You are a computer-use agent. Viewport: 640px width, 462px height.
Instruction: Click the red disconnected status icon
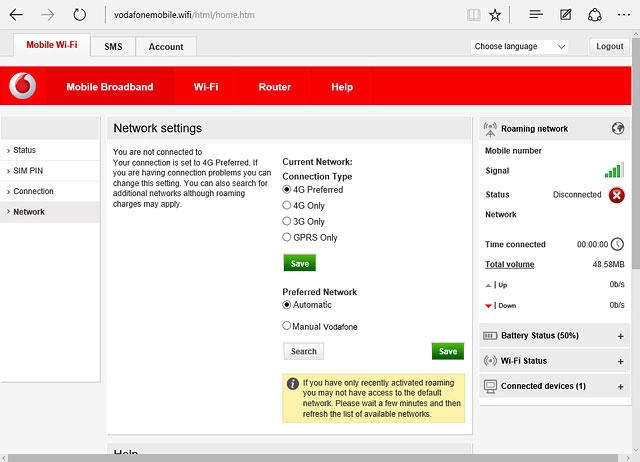(617, 195)
